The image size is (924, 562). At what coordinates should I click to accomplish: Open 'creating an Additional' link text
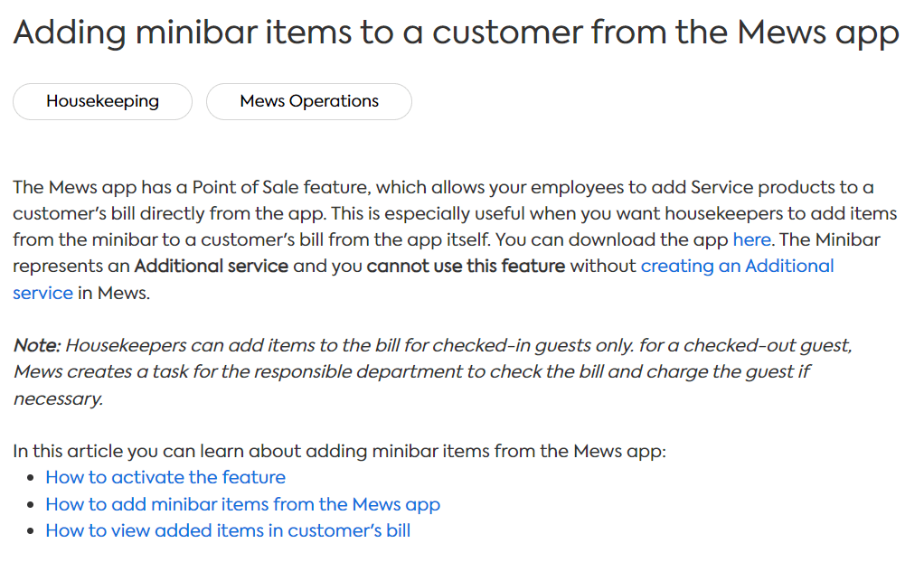[x=737, y=267]
